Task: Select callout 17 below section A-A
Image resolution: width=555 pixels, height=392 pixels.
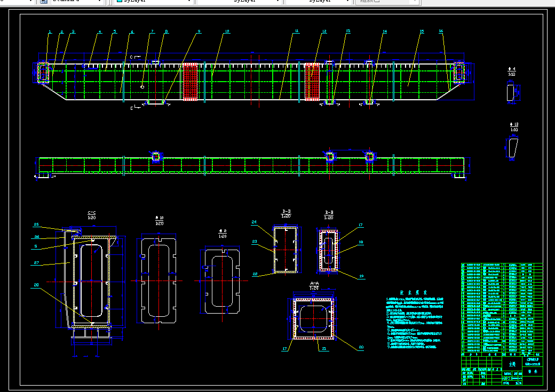Action: coord(284,349)
